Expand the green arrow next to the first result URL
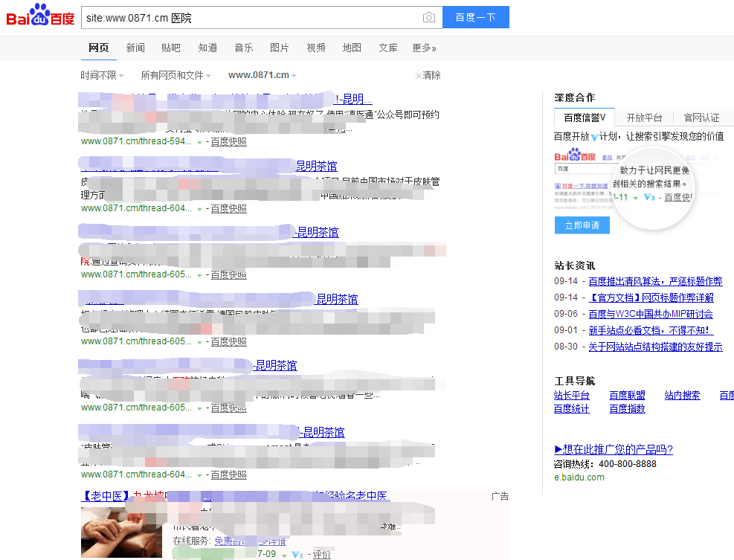 [x=199, y=141]
